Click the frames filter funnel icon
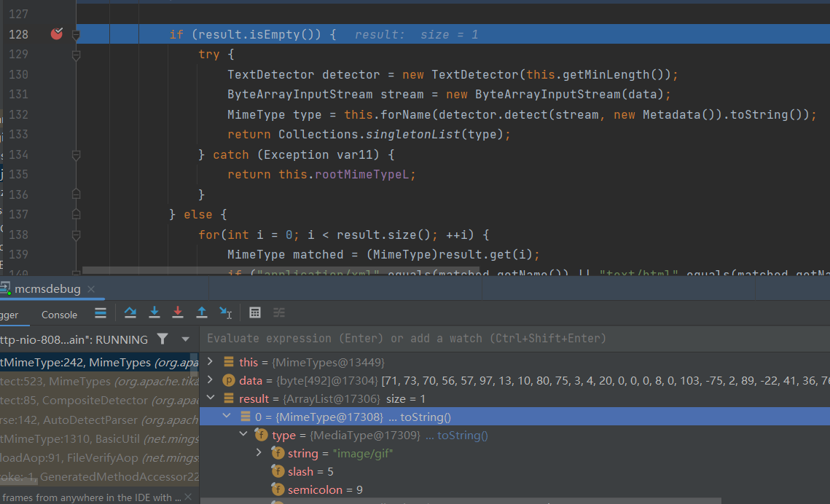Viewport: 830px width, 504px height. click(x=163, y=339)
